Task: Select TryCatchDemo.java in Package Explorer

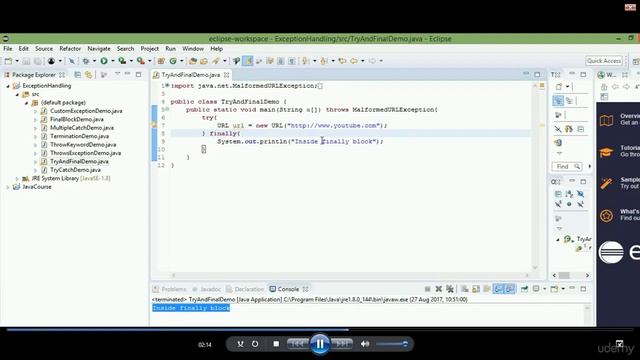Action: click(75, 170)
